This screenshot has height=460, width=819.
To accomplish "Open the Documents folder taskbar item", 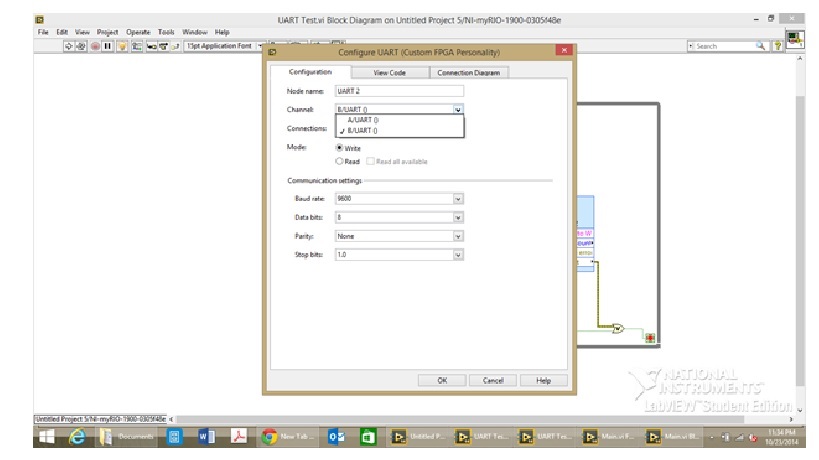I will (128, 437).
